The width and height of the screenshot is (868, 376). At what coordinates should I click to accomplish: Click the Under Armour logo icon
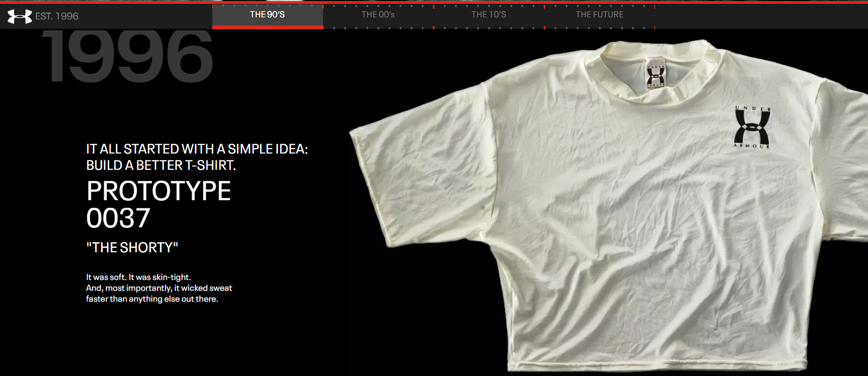point(20,16)
